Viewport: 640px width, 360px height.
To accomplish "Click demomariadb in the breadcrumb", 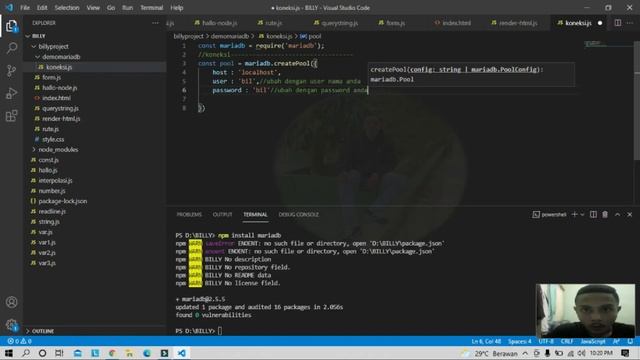I will pos(230,36).
